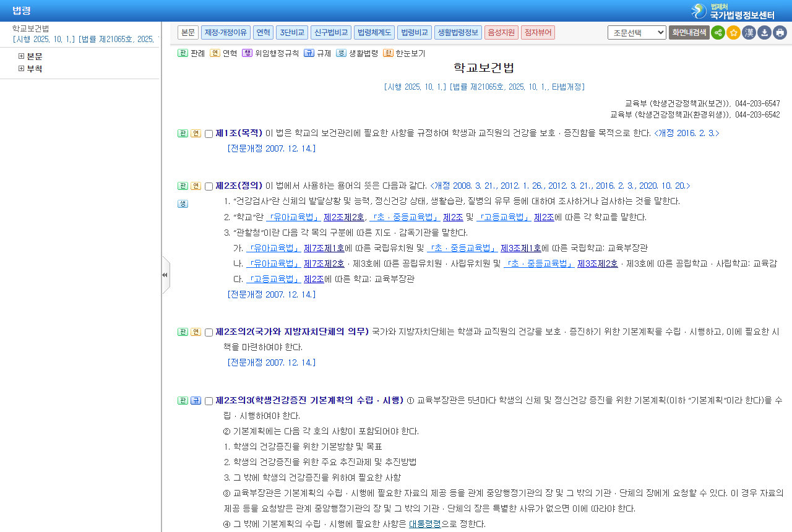Click the 제2조제2호 link after 「유아교육법」
Viewport: 792px width, 532px height.
pos(344,217)
